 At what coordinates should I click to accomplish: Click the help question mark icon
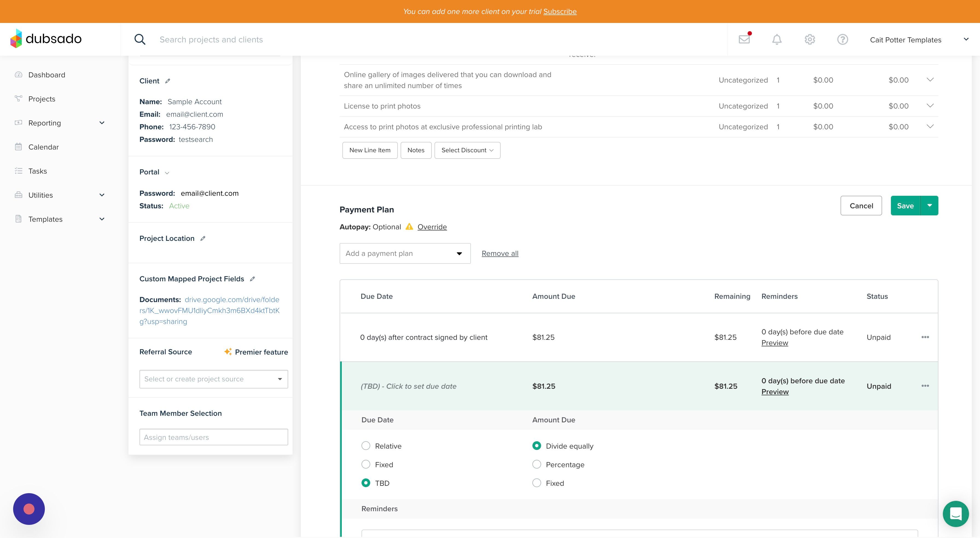pos(842,39)
